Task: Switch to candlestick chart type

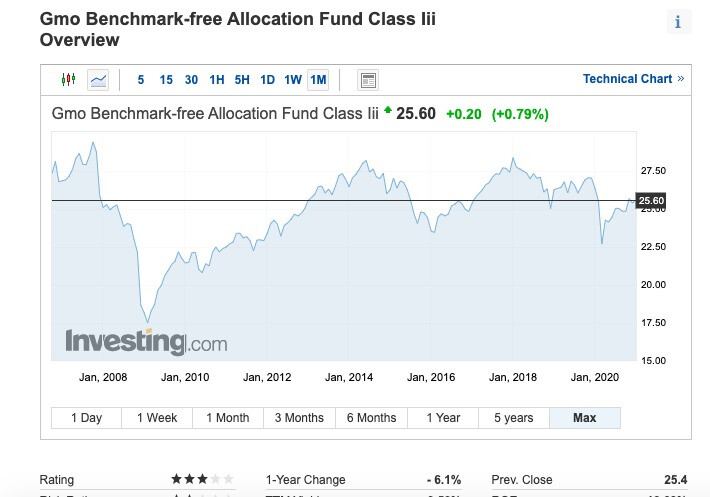Action: click(69, 79)
